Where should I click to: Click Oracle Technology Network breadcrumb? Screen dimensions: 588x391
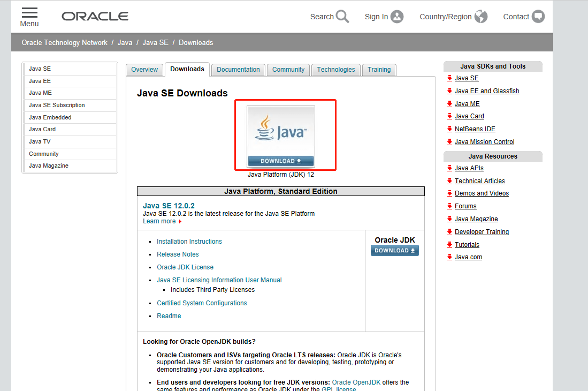pos(65,42)
